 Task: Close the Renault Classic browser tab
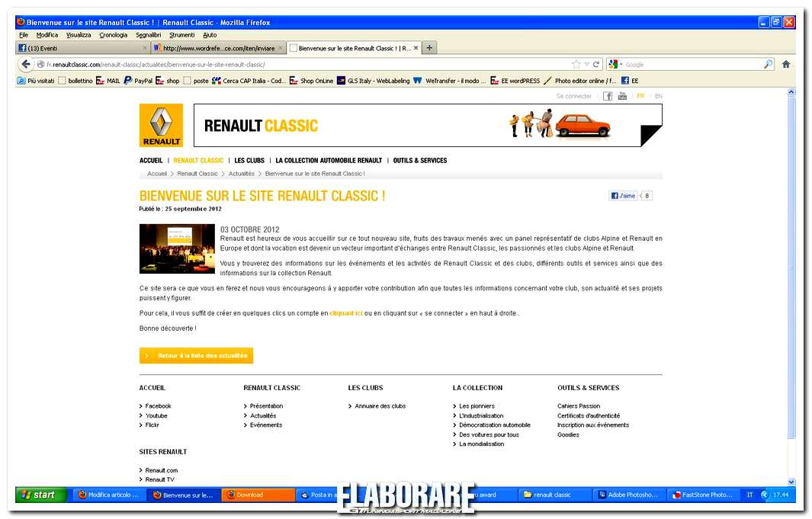416,48
